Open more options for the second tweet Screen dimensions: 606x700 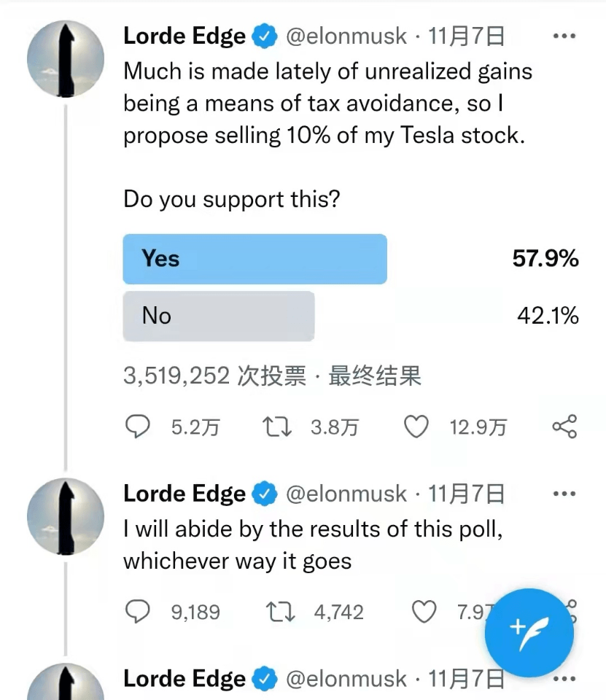564,494
